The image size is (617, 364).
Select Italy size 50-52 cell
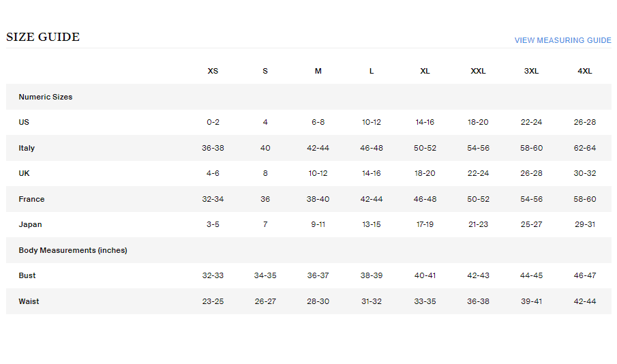click(x=425, y=148)
